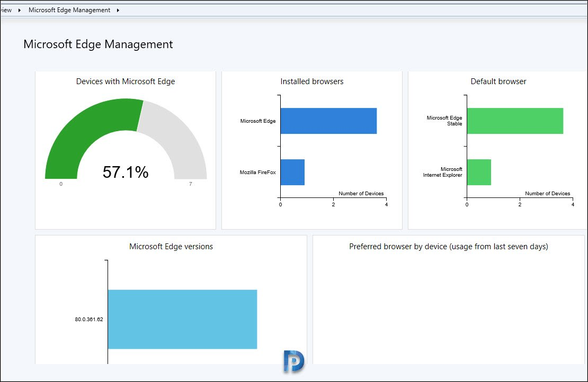Select the green Microsoft Internet Explorer bar
The height and width of the screenshot is (382, 588).
click(x=479, y=172)
